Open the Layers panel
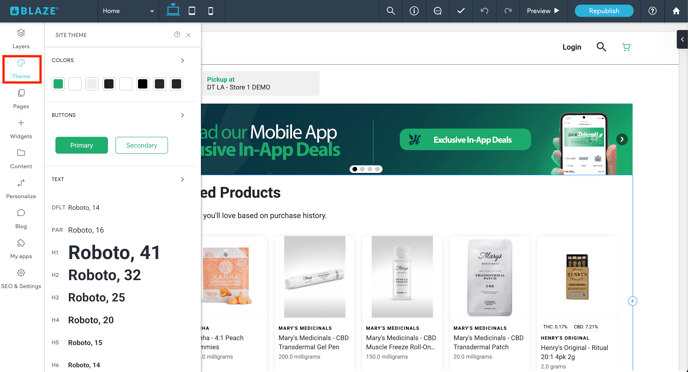Screen dimensions: 688x372 pyautogui.click(x=21, y=39)
